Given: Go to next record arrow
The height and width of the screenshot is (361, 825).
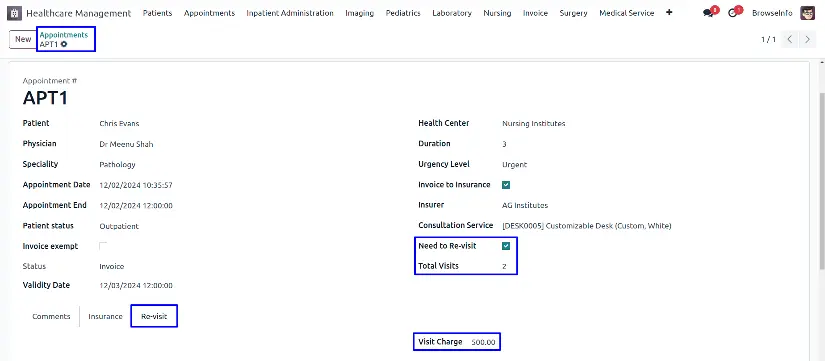Looking at the screenshot, I should click(x=807, y=39).
